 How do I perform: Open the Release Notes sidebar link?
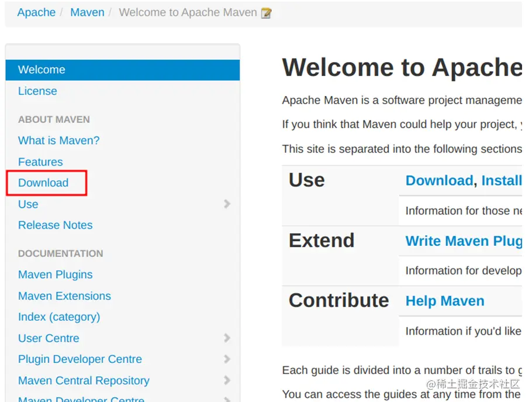pos(56,225)
